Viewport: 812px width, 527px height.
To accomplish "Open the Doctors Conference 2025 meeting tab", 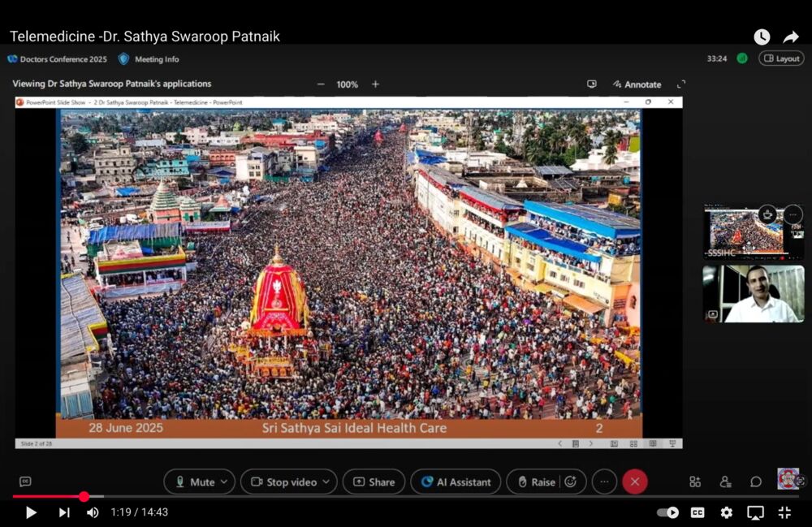I will pos(58,59).
